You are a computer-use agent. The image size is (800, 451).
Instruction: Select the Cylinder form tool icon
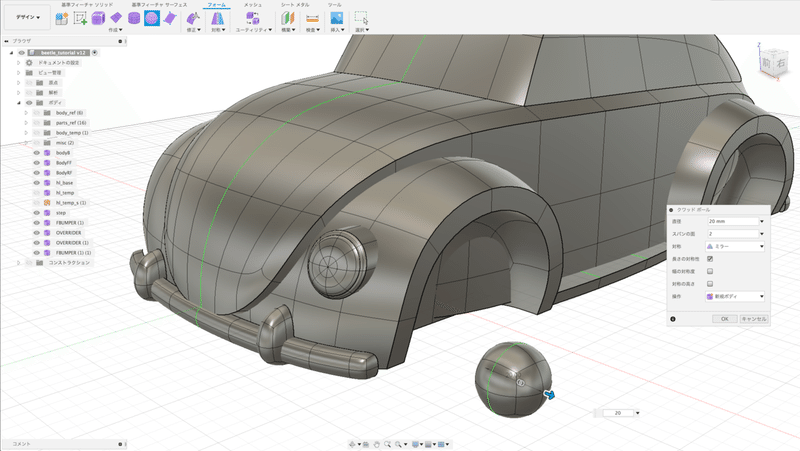(133, 18)
